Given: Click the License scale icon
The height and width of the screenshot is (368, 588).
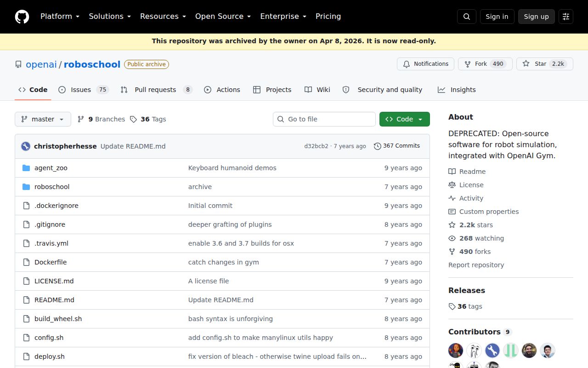Looking at the screenshot, I should 452,185.
